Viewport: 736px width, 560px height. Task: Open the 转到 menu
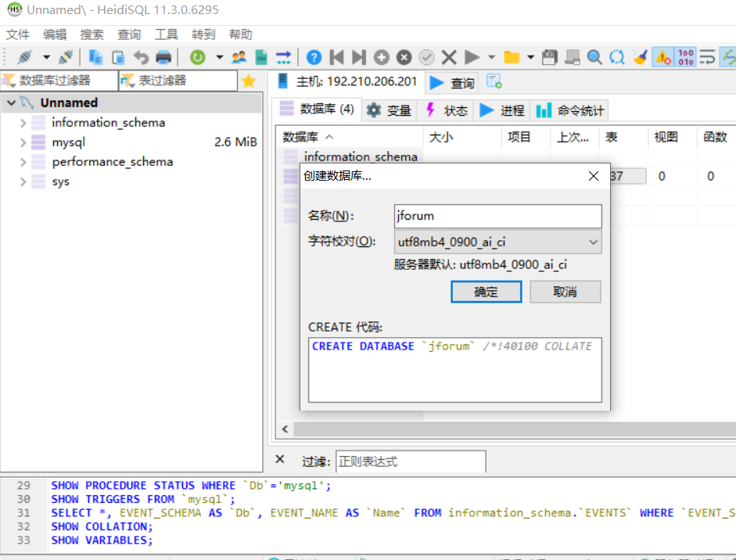tap(203, 34)
